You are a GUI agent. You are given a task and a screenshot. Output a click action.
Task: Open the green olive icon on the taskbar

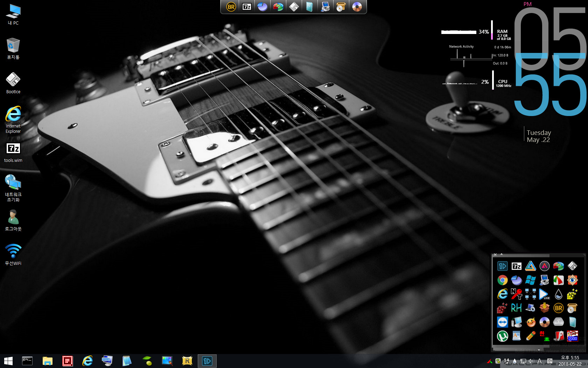tap(147, 361)
